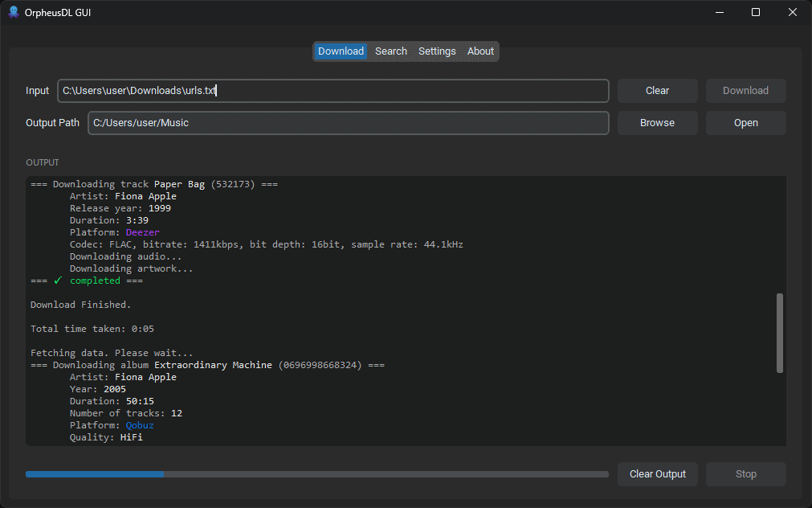Click the Output Path label

tap(52, 123)
